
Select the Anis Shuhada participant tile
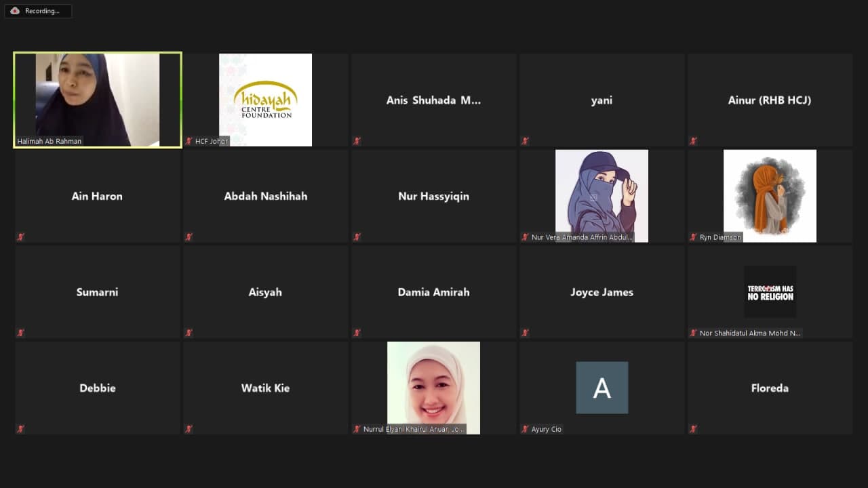pyautogui.click(x=433, y=100)
